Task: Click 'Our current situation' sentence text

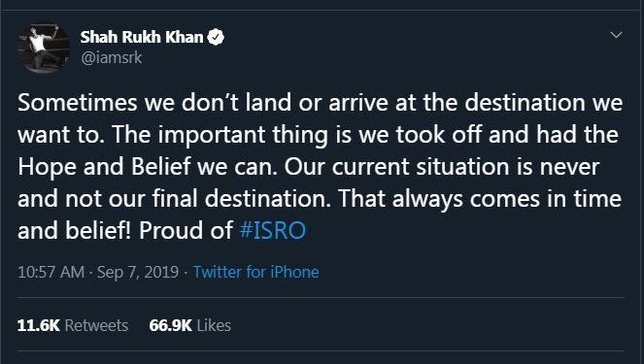Action: click(387, 167)
